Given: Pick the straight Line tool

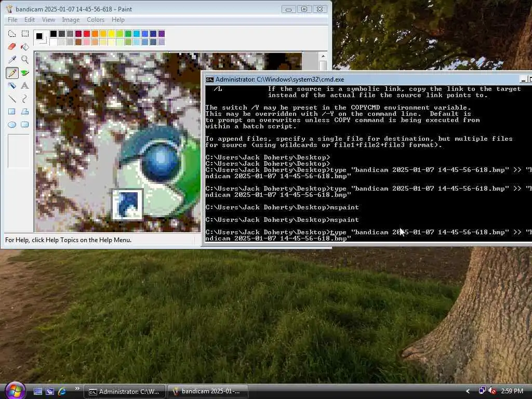Looking at the screenshot, I should pos(12,99).
